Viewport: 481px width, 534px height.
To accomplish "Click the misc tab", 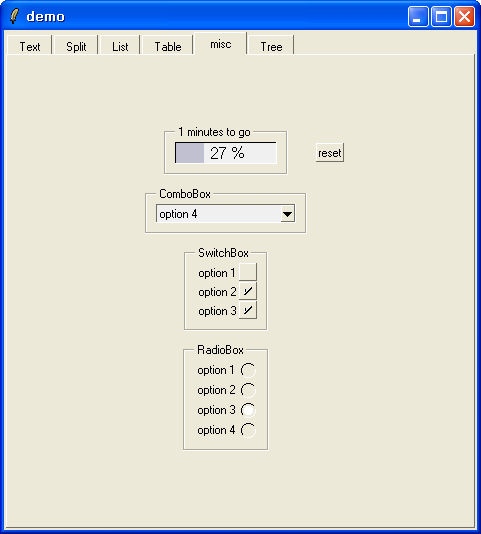I will [x=220, y=44].
